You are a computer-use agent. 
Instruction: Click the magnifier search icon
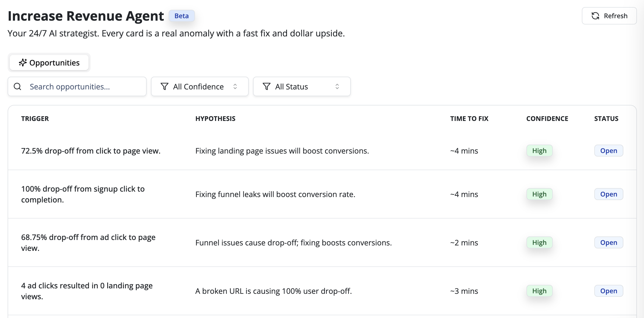point(18,87)
